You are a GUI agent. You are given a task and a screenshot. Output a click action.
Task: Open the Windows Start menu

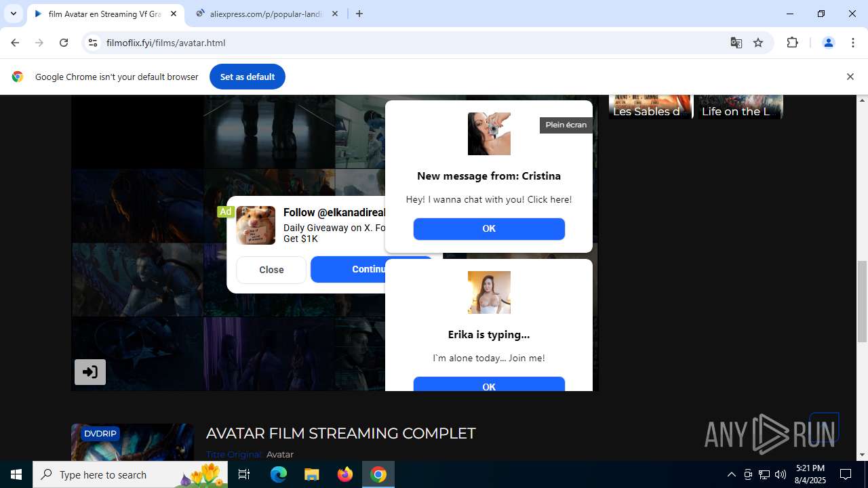(16, 474)
